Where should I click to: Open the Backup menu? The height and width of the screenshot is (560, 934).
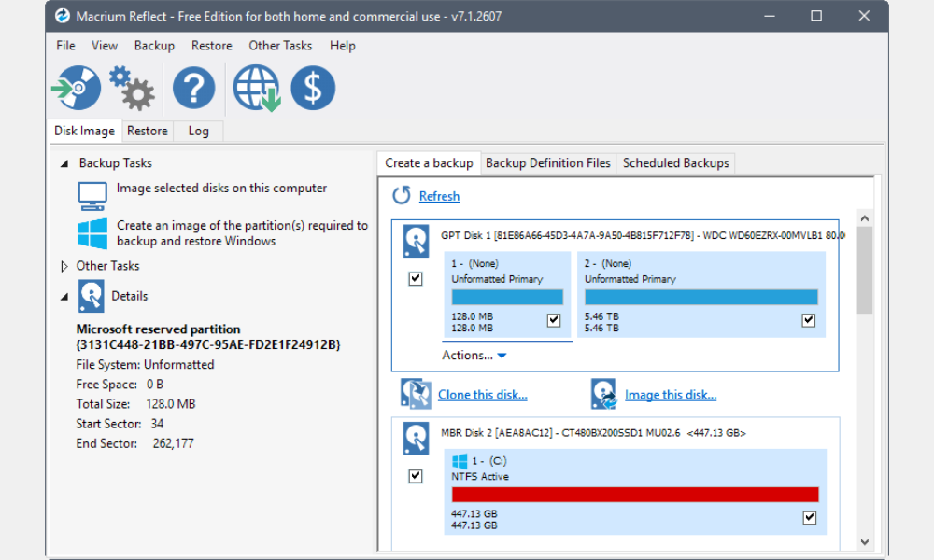[x=154, y=46]
